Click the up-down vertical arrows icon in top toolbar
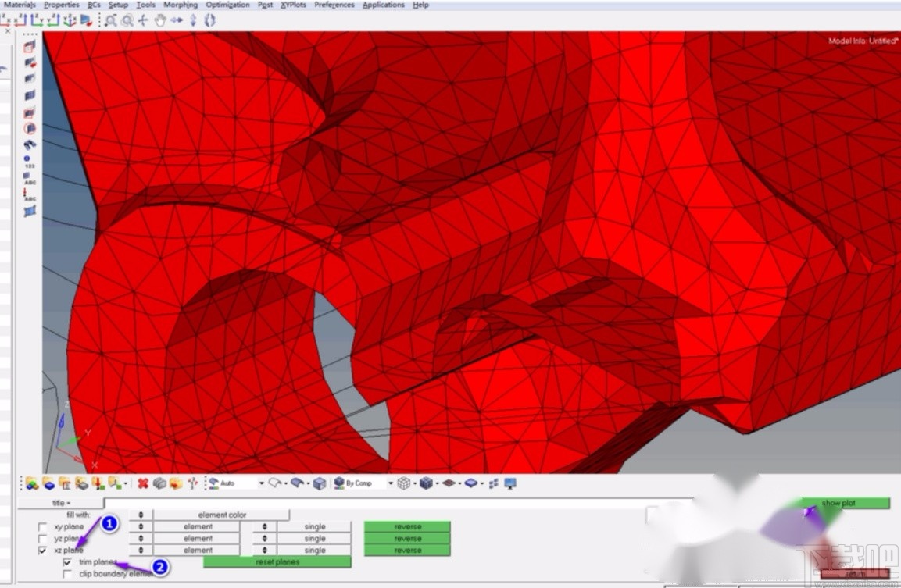The height and width of the screenshot is (588, 901). point(193,21)
